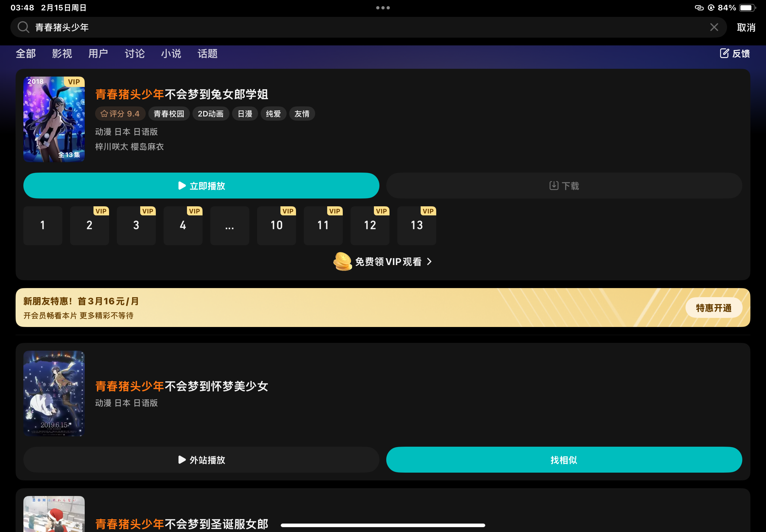Play via 外站播放 button
Image resolution: width=766 pixels, height=532 pixels.
tap(201, 460)
